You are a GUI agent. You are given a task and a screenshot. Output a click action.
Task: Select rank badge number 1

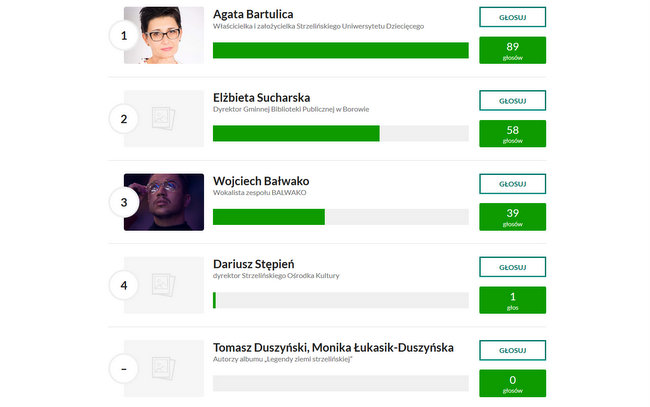(124, 36)
